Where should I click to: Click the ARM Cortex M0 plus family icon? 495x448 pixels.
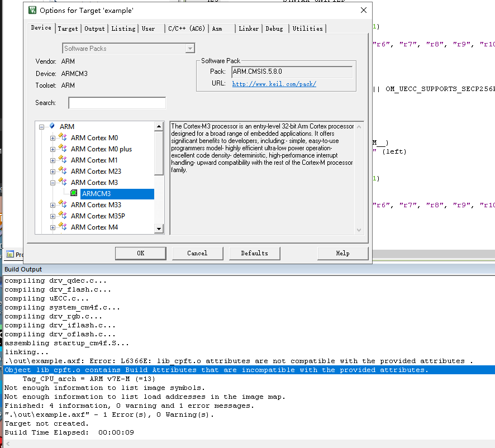pos(63,148)
